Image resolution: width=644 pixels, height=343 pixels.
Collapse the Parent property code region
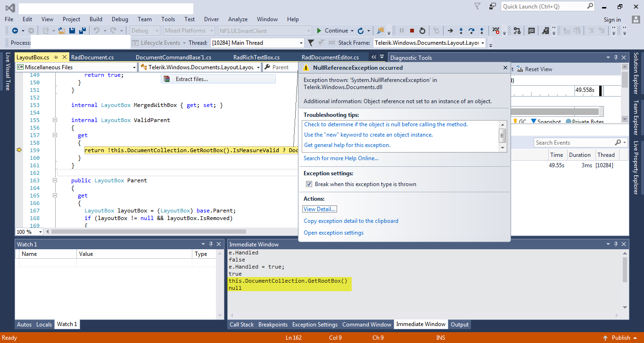tap(55, 180)
